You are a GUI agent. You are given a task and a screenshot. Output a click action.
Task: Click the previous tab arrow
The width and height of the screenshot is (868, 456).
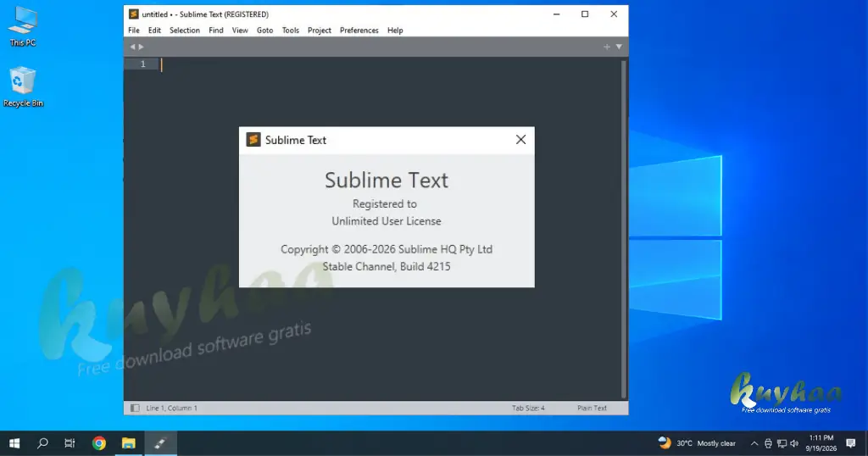(x=132, y=47)
